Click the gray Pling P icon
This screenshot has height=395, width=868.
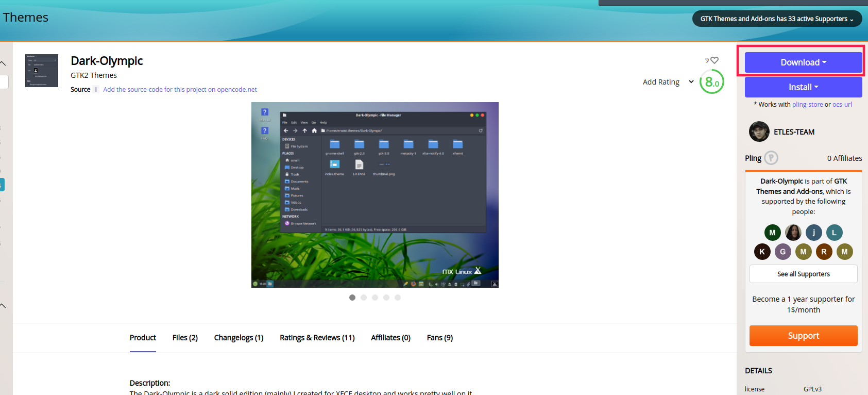pos(771,158)
